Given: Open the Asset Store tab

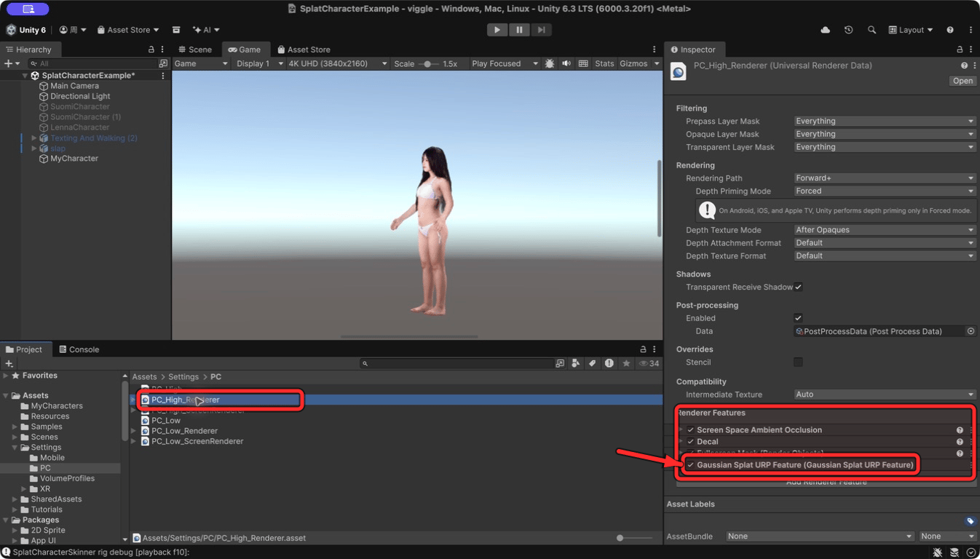Looking at the screenshot, I should [304, 49].
